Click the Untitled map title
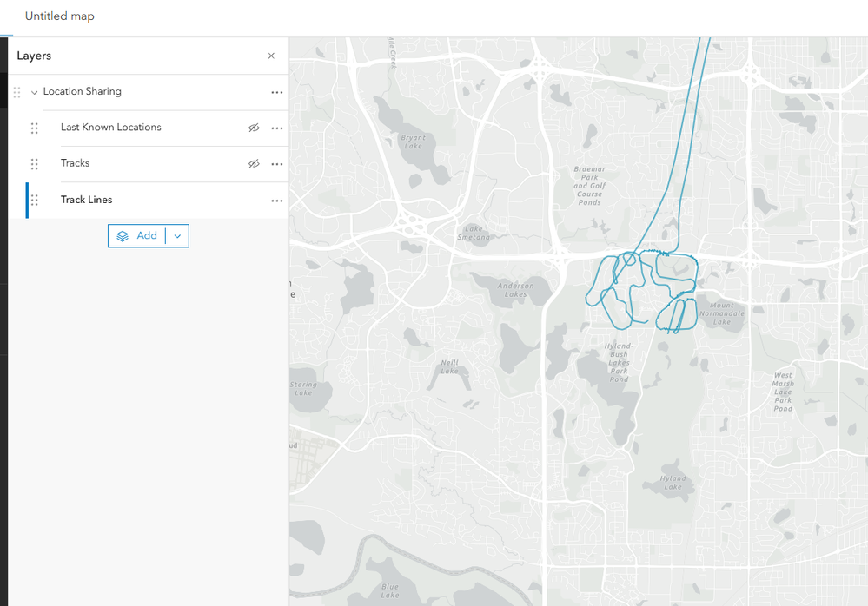This screenshot has height=606, width=868. click(59, 16)
